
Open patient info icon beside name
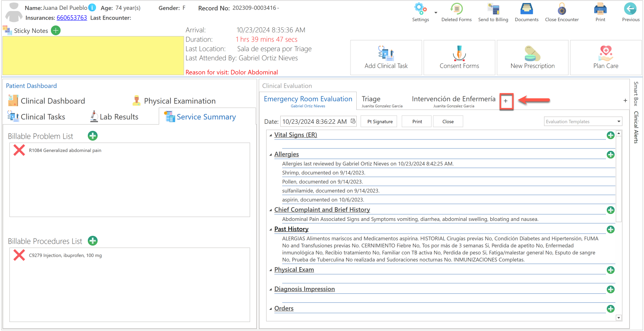click(92, 8)
